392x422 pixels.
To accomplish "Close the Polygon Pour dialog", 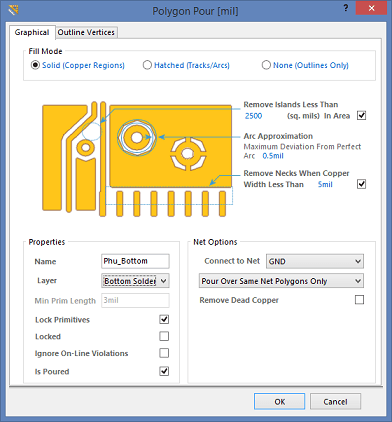I will tap(371, 8).
